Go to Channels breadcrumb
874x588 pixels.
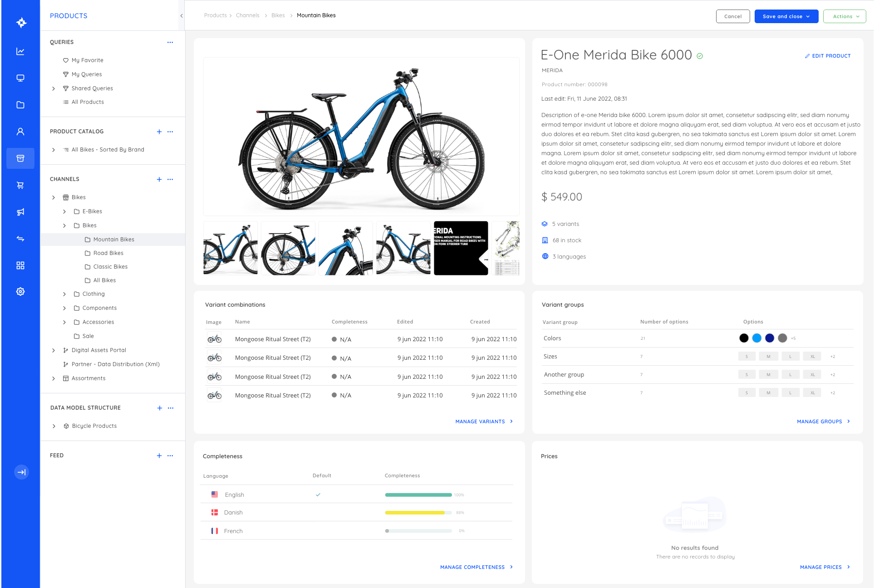click(248, 15)
